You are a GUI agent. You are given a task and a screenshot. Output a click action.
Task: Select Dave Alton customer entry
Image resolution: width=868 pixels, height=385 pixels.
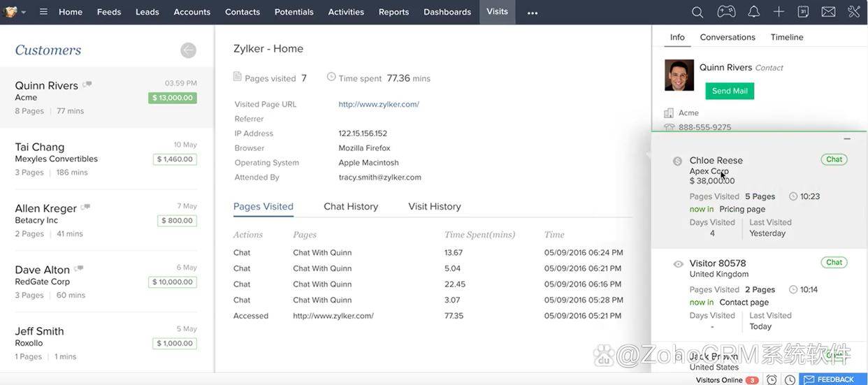[x=106, y=282]
